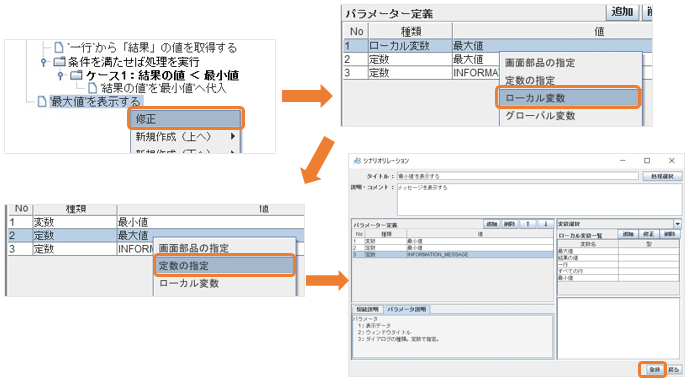The width and height of the screenshot is (687, 380).
Task: Click the 型 column header
Action: 649,244
